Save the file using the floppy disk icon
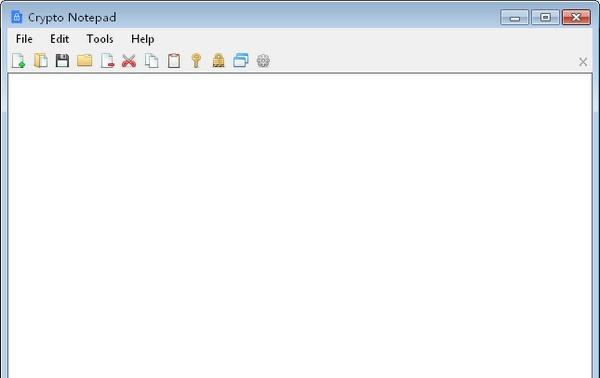Viewport: 600px width, 378px height. 62,61
